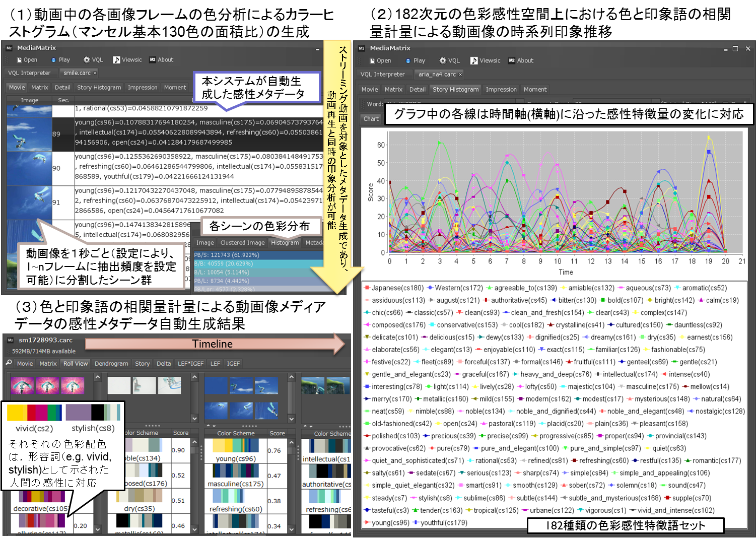Close the smile.carc tab

point(95,73)
